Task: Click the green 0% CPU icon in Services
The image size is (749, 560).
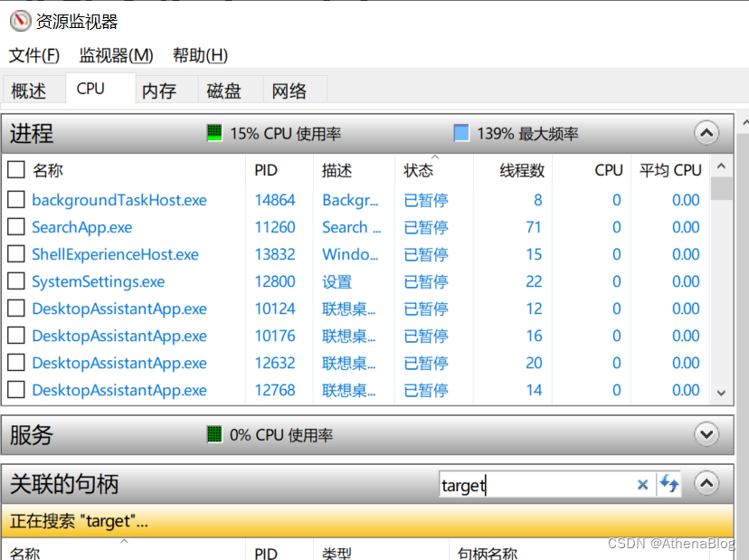Action: pyautogui.click(x=214, y=434)
